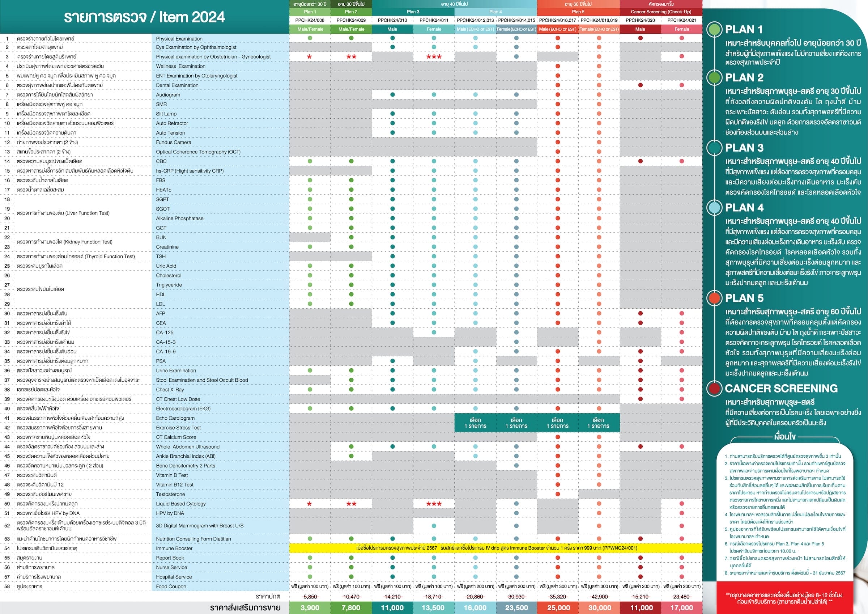Select the PLAN 3 dark teal circle icon
868x614 pixels.
714,148
